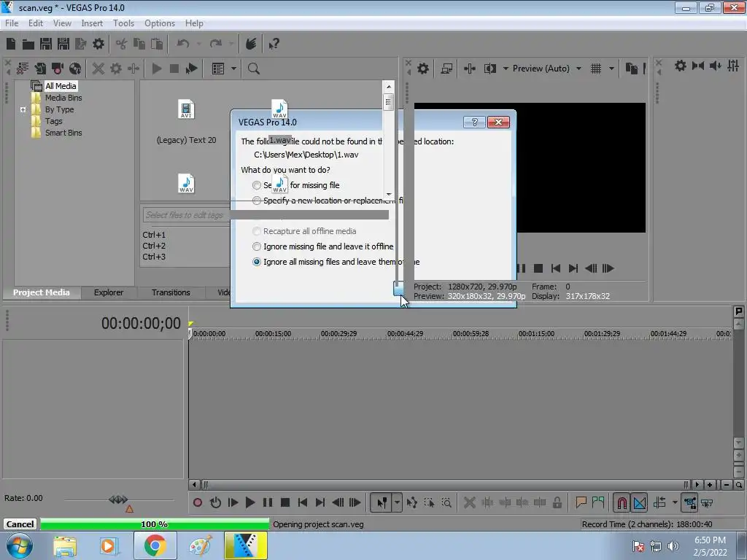The width and height of the screenshot is (747, 560).
Task: Expand the By Type tree node
Action: [x=23, y=109]
